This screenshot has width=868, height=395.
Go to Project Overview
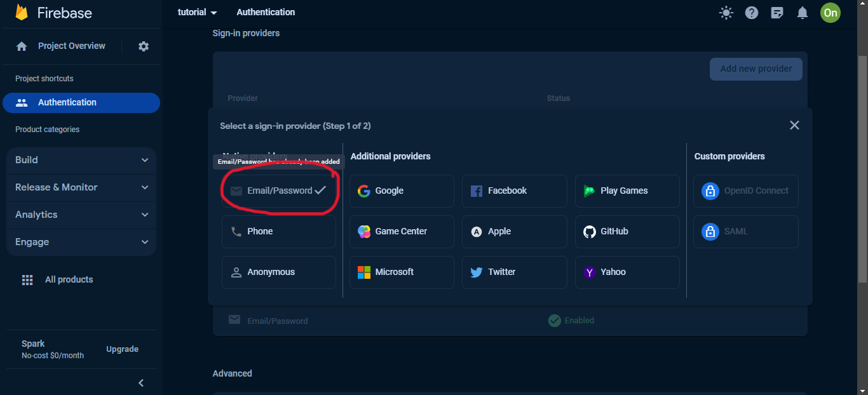click(x=71, y=46)
